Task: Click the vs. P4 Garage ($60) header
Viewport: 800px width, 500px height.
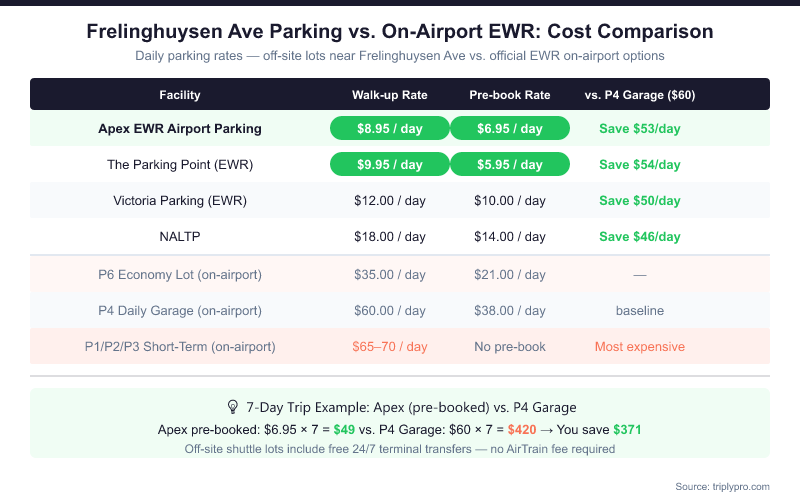Action: click(x=640, y=95)
